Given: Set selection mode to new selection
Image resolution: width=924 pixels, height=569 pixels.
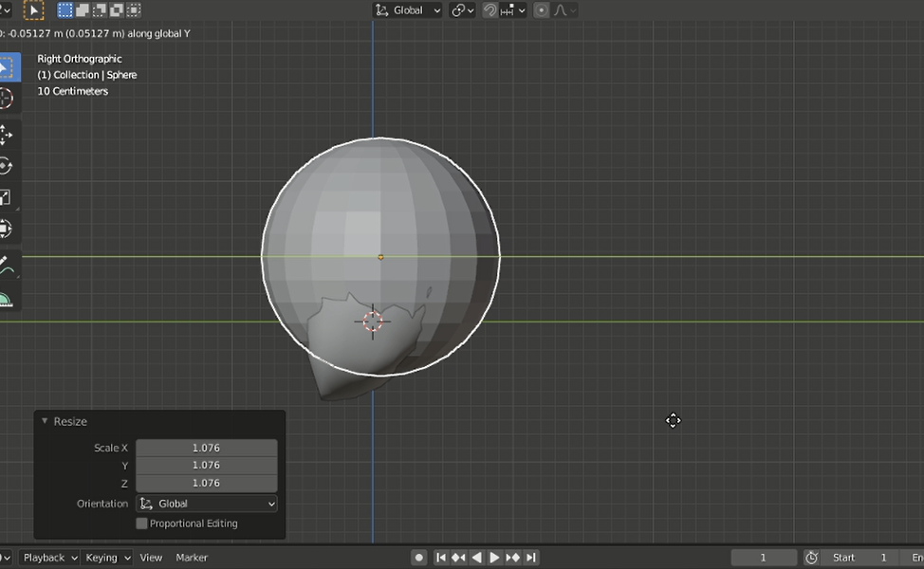Looking at the screenshot, I should pyautogui.click(x=65, y=10).
